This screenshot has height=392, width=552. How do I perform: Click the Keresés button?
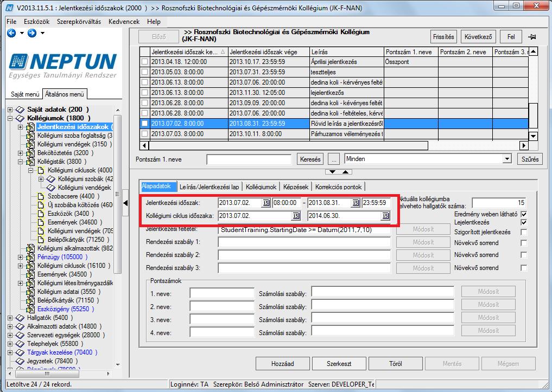310,159
